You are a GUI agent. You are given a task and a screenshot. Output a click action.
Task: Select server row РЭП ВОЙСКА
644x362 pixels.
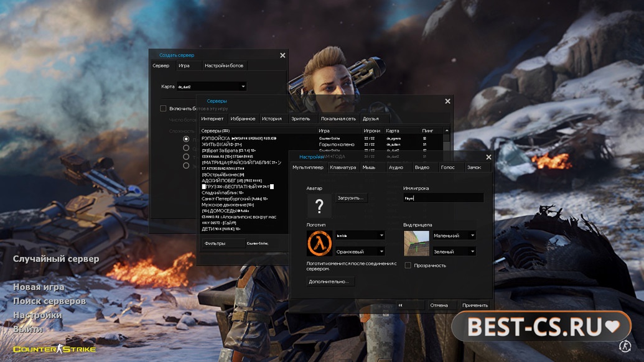pyautogui.click(x=322, y=138)
